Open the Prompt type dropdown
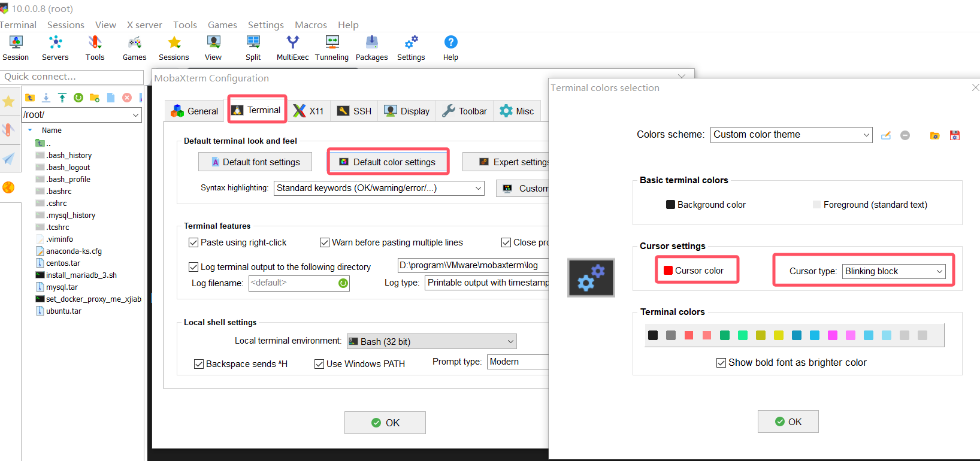 [x=518, y=362]
